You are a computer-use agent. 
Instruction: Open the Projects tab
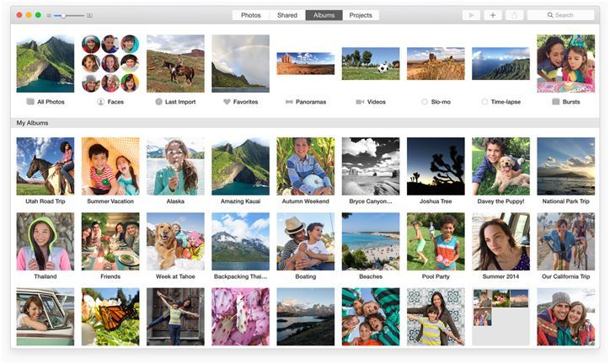coord(361,15)
